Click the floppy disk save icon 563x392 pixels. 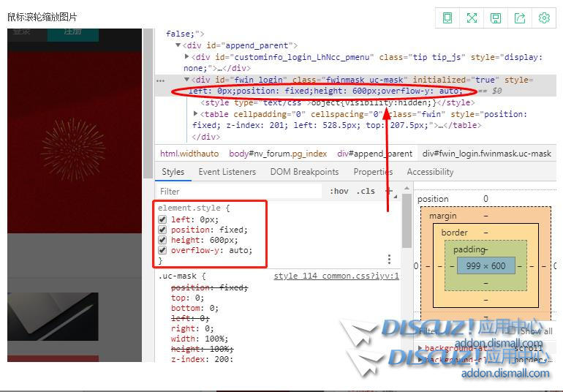[x=496, y=18]
